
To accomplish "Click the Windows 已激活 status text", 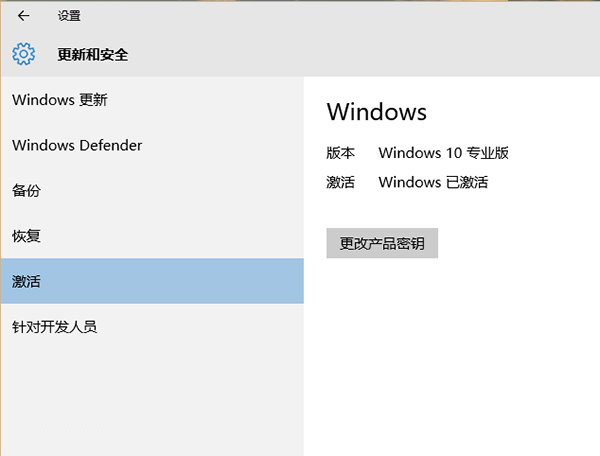I will (x=433, y=182).
